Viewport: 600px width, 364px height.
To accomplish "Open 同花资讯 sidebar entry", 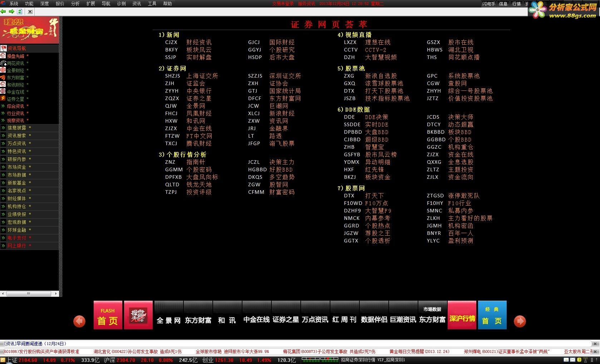I will point(16,63).
